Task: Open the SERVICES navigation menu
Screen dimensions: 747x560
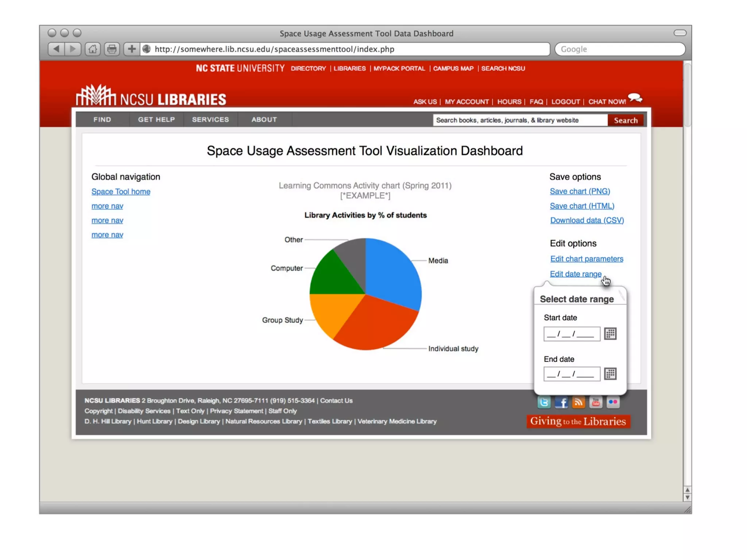Action: (210, 120)
